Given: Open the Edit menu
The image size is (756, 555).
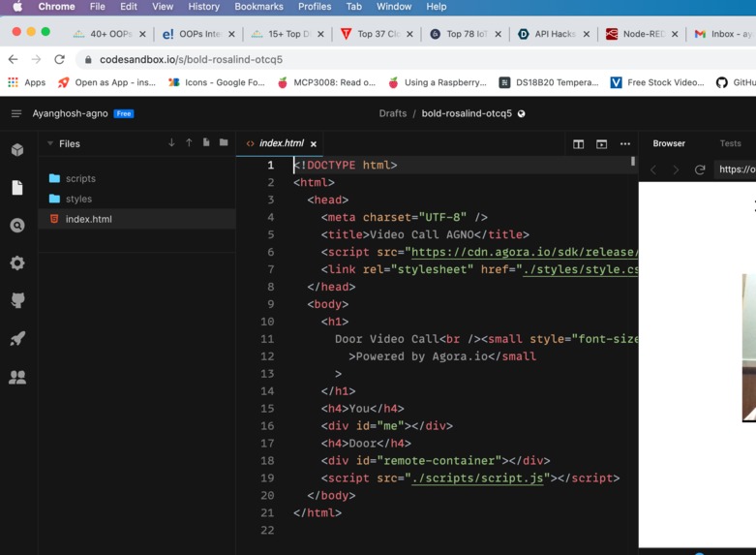Looking at the screenshot, I should coord(128,7).
